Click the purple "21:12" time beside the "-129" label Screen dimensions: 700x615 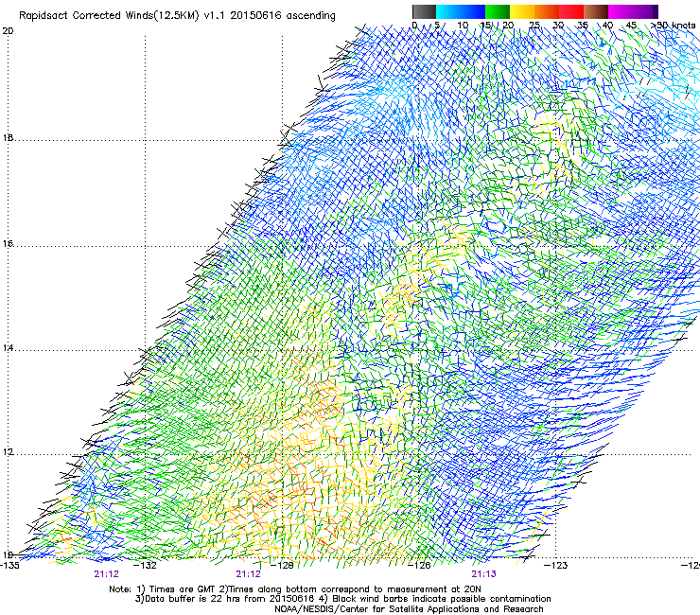(x=248, y=574)
